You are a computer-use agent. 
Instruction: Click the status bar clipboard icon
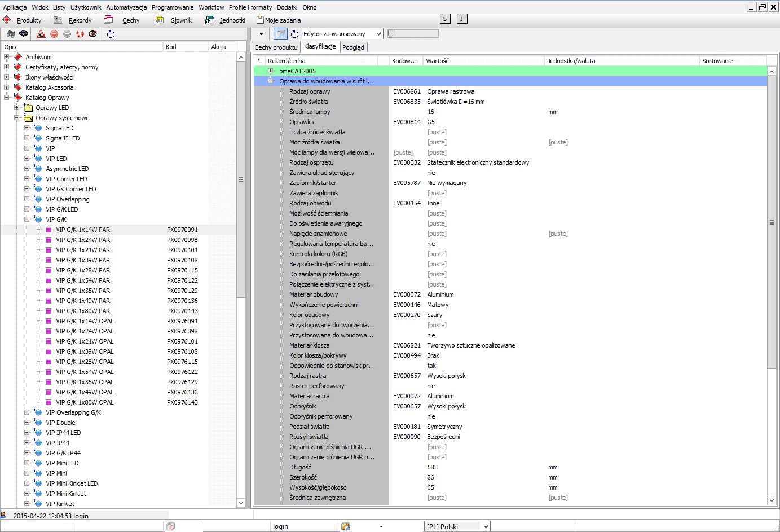[346, 526]
